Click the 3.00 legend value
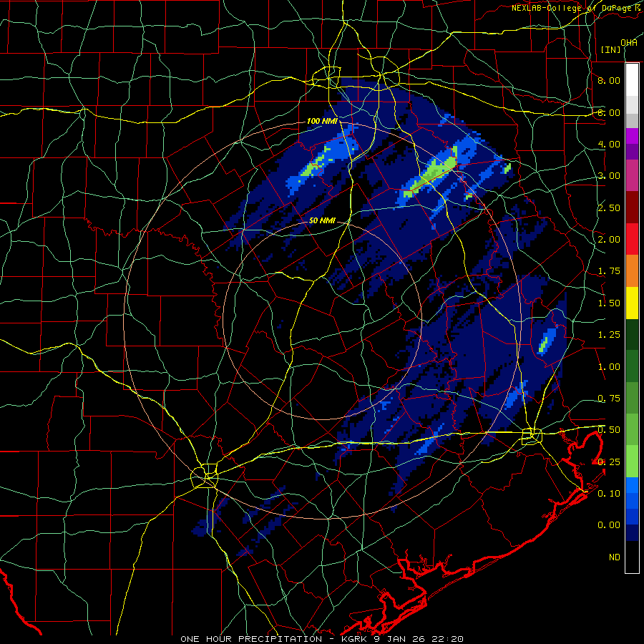 tap(609, 176)
